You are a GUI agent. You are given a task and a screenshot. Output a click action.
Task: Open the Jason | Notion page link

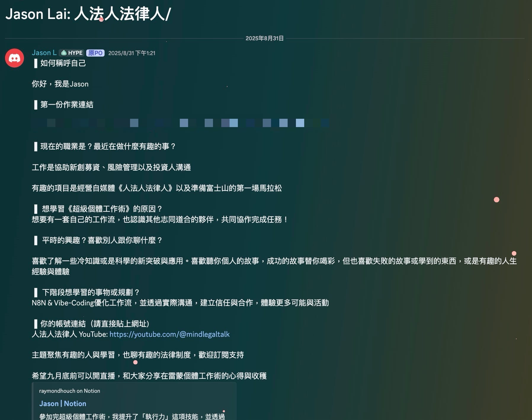click(x=63, y=403)
